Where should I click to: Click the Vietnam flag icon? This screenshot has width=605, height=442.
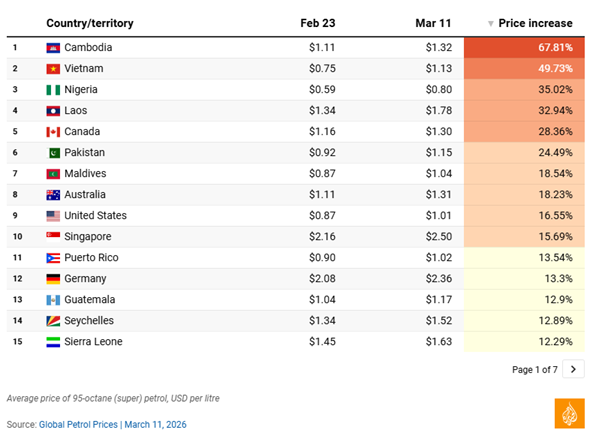[x=53, y=69]
